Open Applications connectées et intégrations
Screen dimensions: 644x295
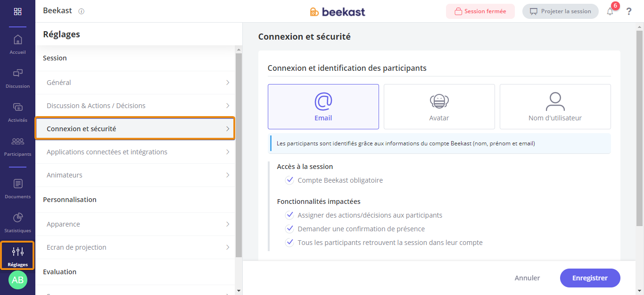point(135,152)
